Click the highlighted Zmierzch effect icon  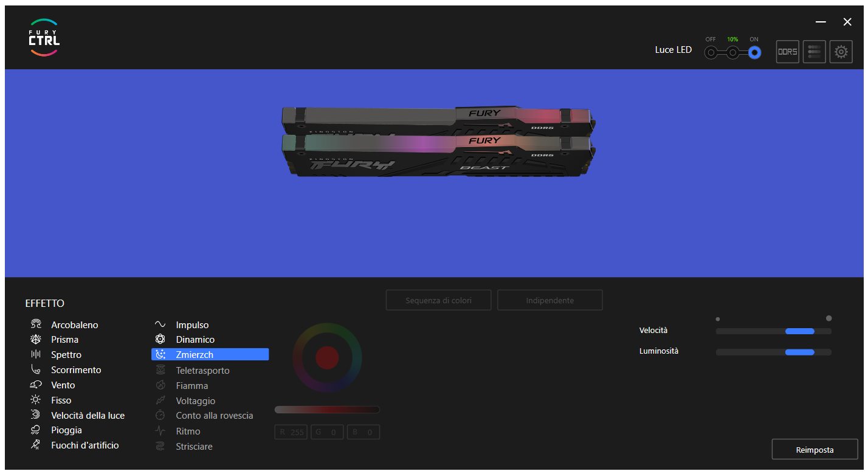(160, 354)
